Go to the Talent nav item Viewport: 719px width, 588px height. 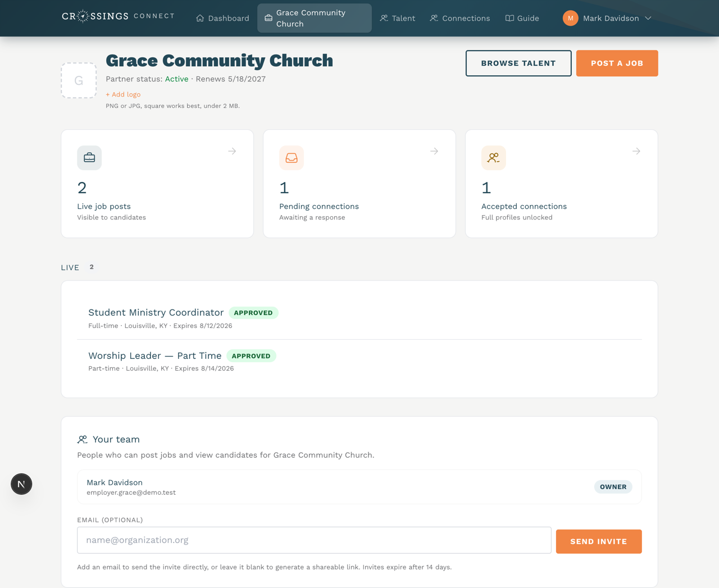(398, 18)
